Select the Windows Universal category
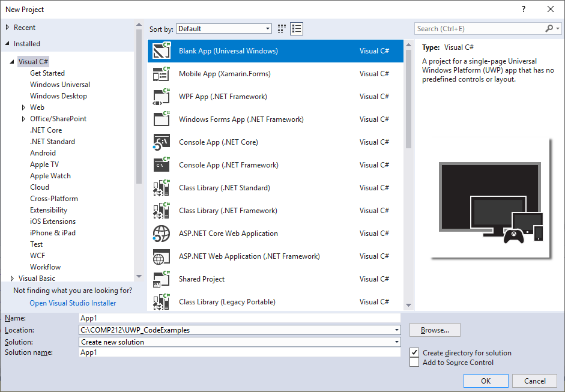This screenshot has height=392, width=565. [x=59, y=84]
